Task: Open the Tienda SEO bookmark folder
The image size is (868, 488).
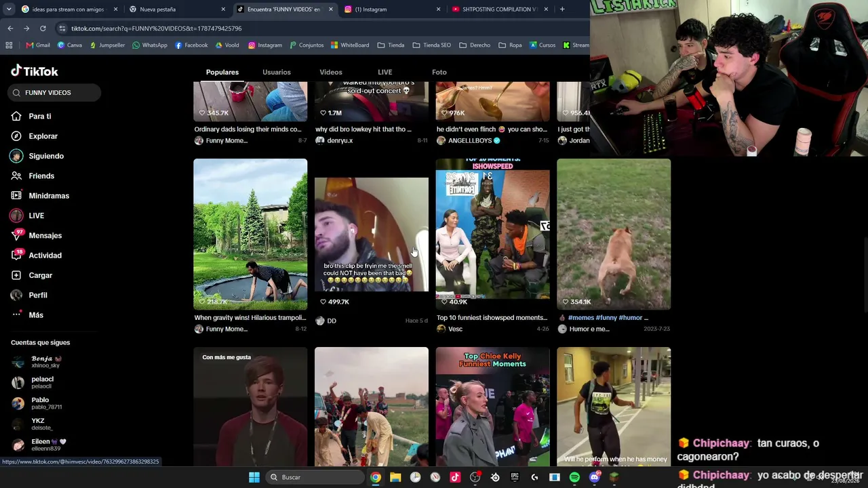Action: [432, 45]
